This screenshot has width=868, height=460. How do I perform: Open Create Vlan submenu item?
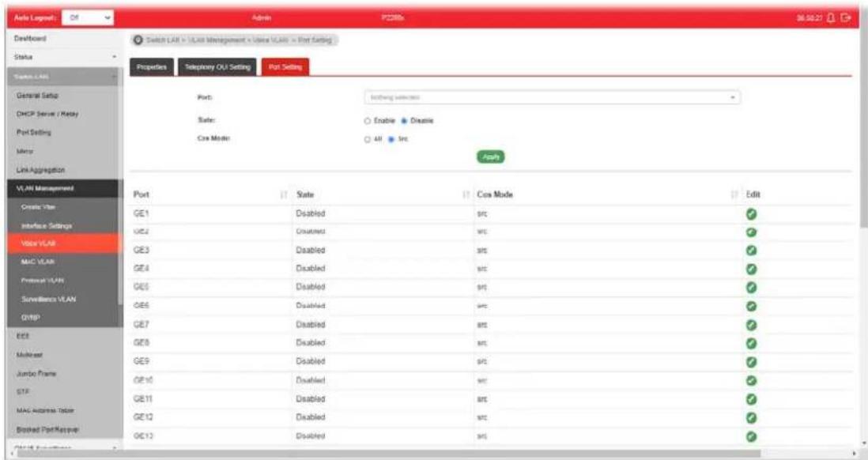point(38,207)
